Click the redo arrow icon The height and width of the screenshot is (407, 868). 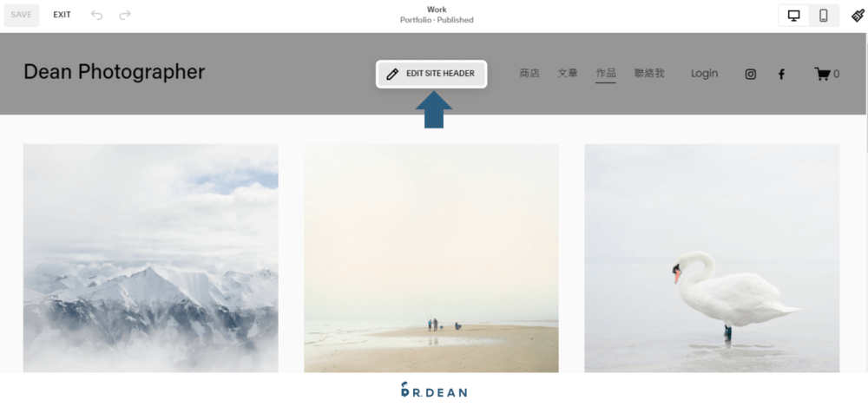(125, 15)
